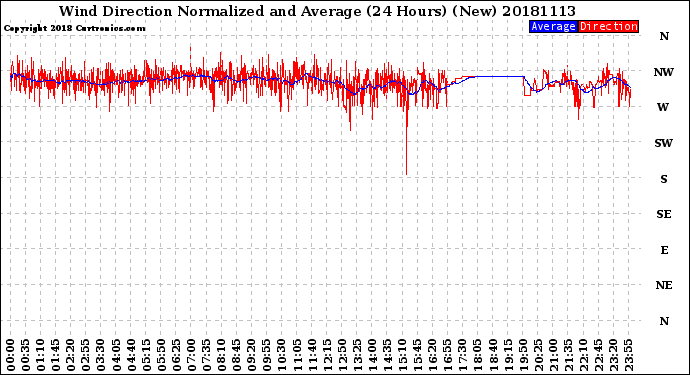Click the 05:15 time axis label
690x375 pixels.
pos(147,355)
